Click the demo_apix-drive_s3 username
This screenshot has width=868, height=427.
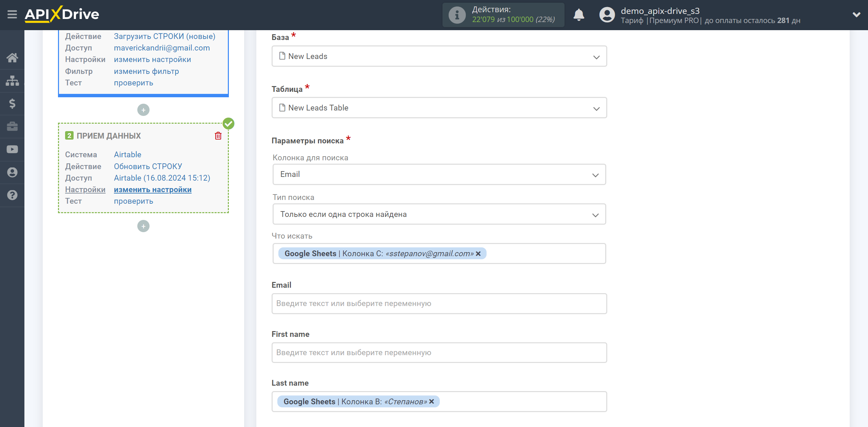coord(660,11)
